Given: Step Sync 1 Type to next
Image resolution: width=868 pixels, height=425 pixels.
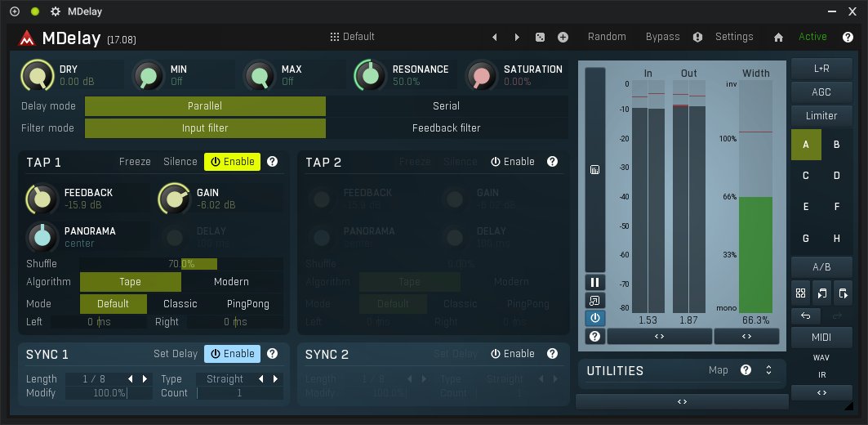Looking at the screenshot, I should click(x=276, y=379).
